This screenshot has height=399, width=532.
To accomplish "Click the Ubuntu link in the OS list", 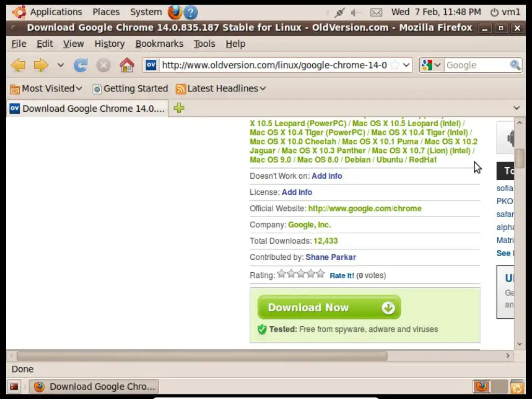I will pyautogui.click(x=390, y=160).
